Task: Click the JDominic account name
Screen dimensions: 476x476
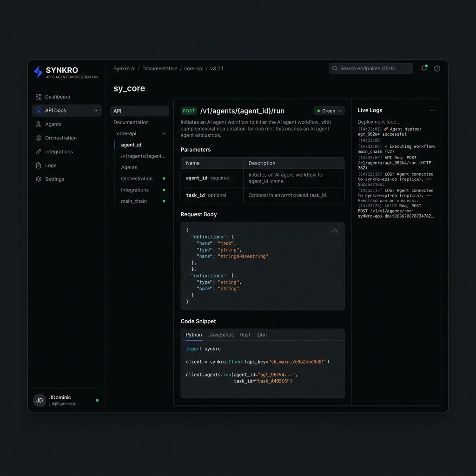Action: click(x=60, y=397)
